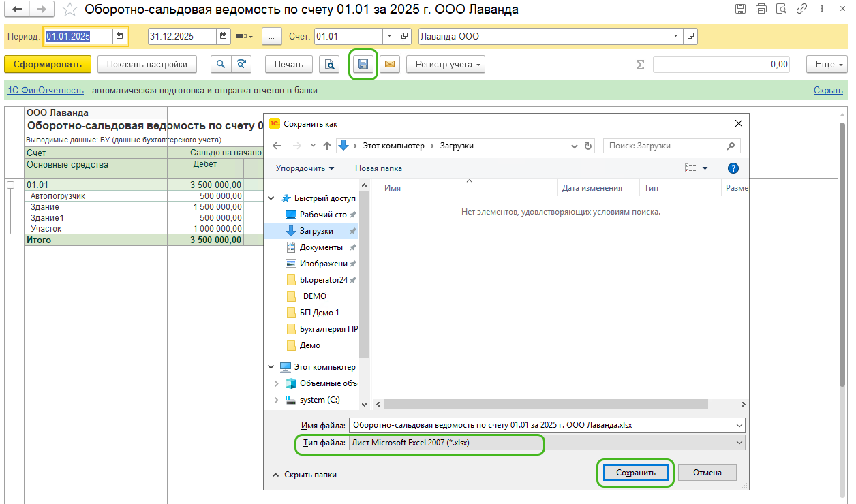Send report by email envelope icon
This screenshot has width=856, height=504.
tap(389, 65)
